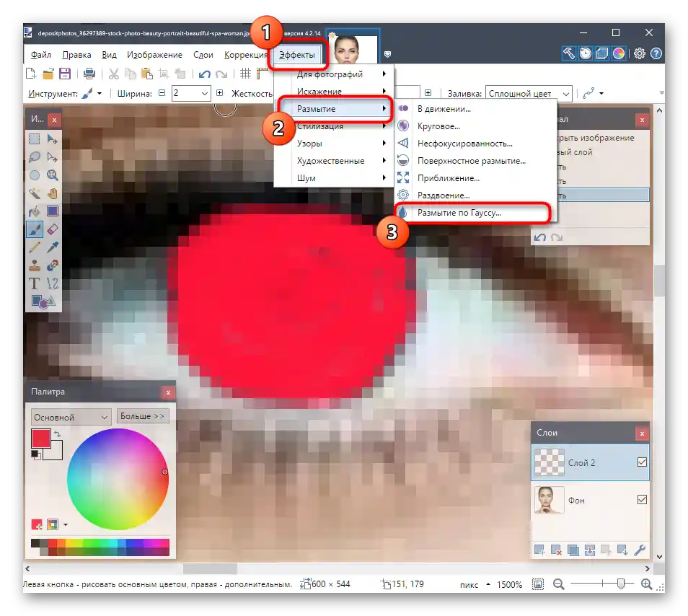The height and width of the screenshot is (616, 688).
Task: Select the Move Selection tool
Action: coord(53,157)
